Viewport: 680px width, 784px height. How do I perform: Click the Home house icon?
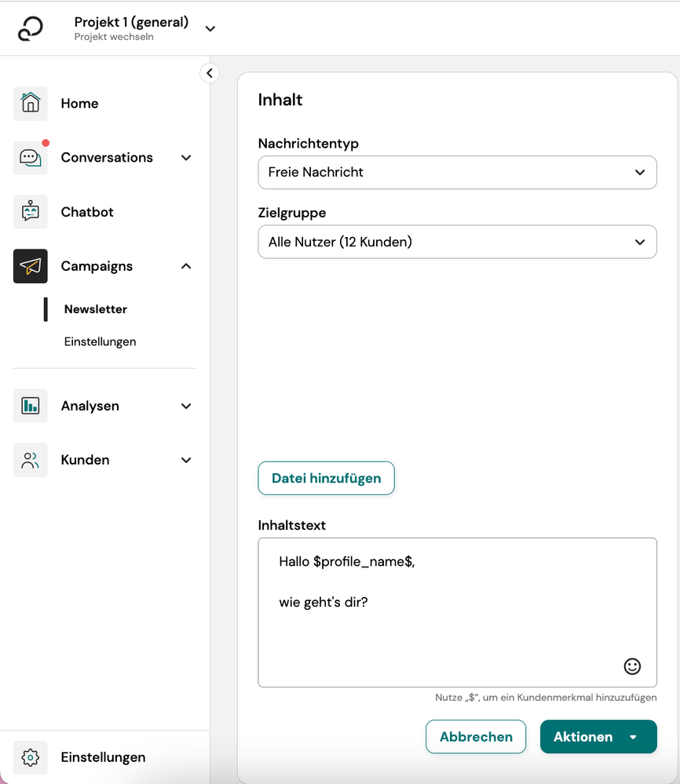pyautogui.click(x=31, y=104)
